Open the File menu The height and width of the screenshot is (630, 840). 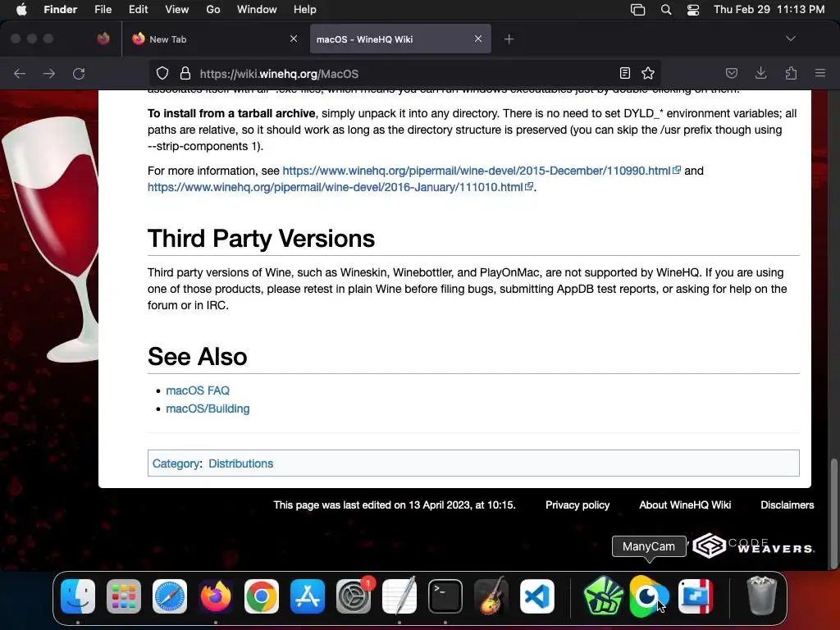click(103, 10)
